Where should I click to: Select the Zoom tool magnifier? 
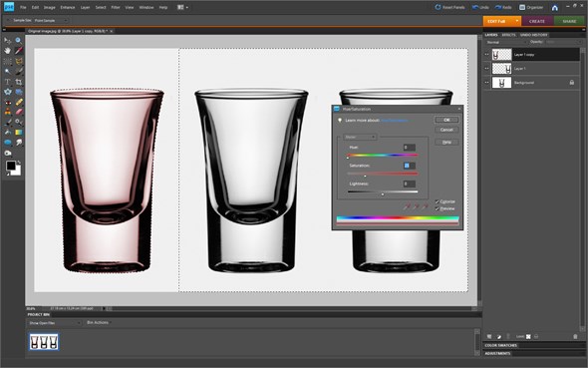coord(18,41)
